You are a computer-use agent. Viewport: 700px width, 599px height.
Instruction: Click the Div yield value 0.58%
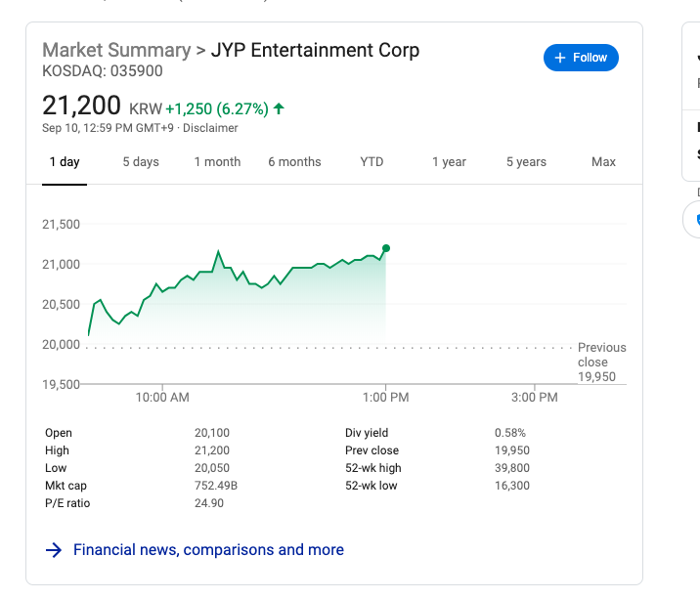click(x=510, y=433)
